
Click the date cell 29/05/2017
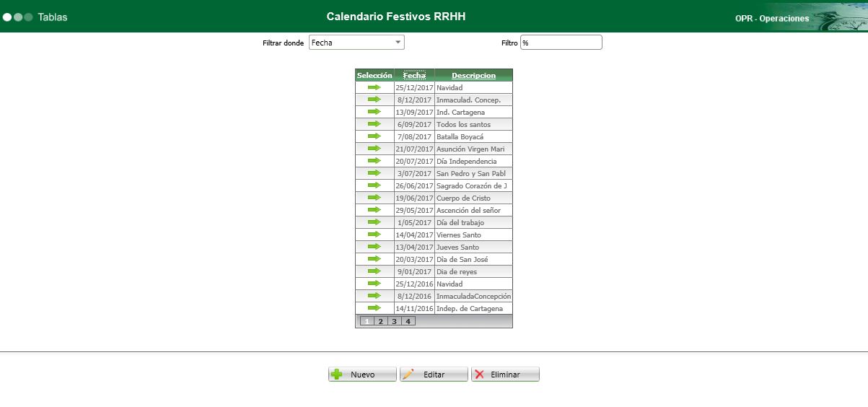(x=414, y=210)
